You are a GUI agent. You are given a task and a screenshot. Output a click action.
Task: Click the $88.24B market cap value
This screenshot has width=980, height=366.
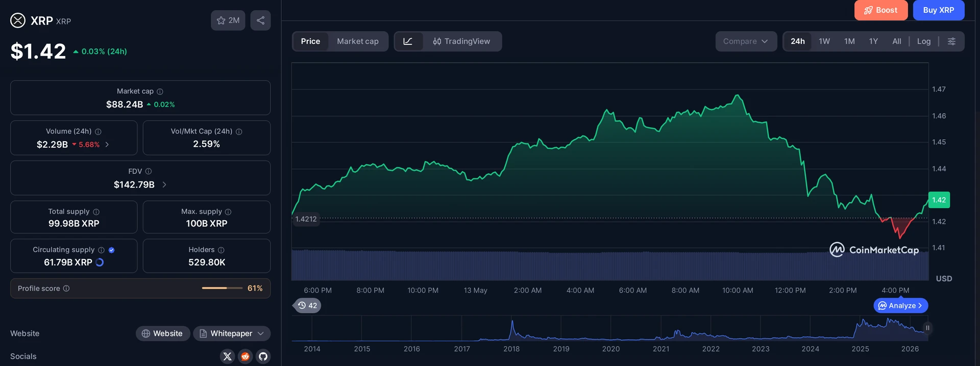click(x=125, y=104)
